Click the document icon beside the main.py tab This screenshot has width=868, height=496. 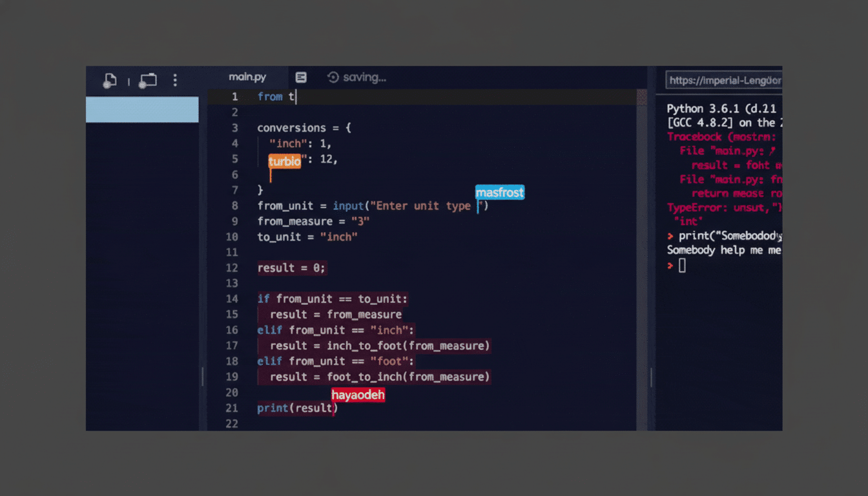click(x=300, y=77)
